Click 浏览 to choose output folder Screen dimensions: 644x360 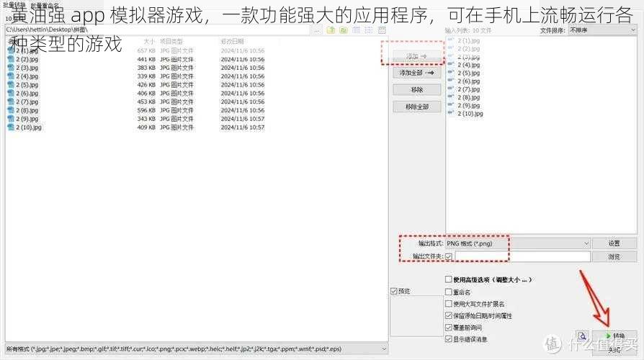coord(614,256)
